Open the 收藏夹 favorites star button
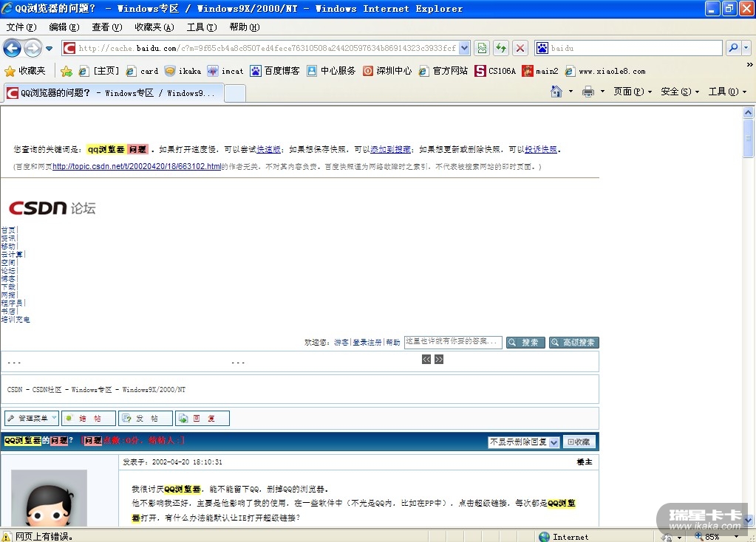 click(25, 72)
